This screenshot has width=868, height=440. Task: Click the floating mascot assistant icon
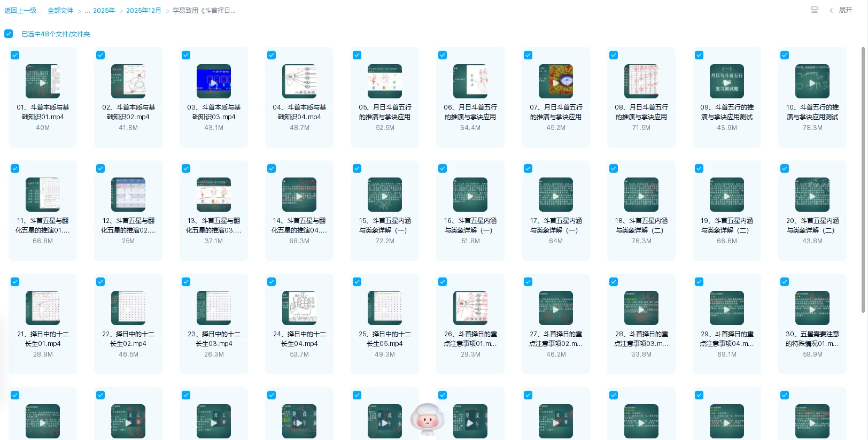coord(427,420)
